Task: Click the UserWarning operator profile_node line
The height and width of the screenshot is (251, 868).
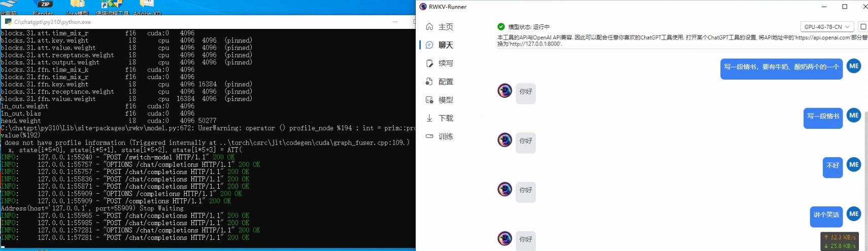Action: tap(208, 128)
